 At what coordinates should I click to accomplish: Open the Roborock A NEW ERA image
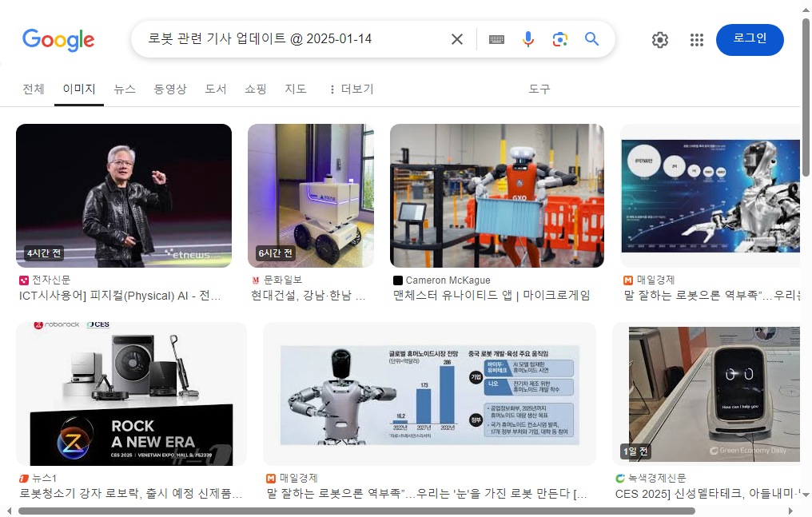132,394
